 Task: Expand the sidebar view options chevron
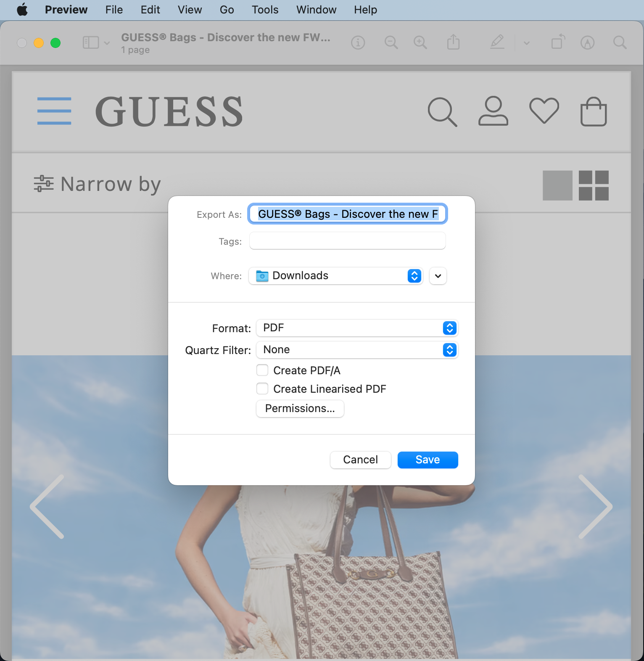coord(107,43)
